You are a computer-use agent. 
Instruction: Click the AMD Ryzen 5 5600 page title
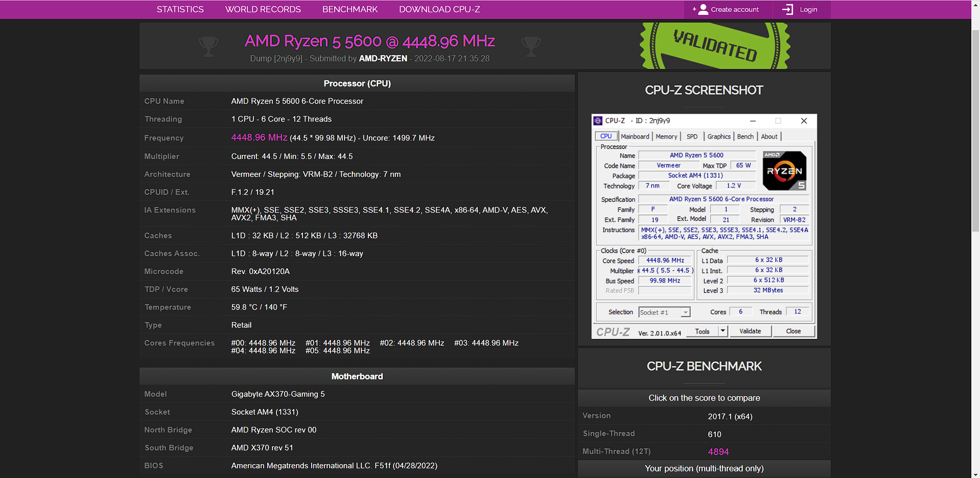370,41
